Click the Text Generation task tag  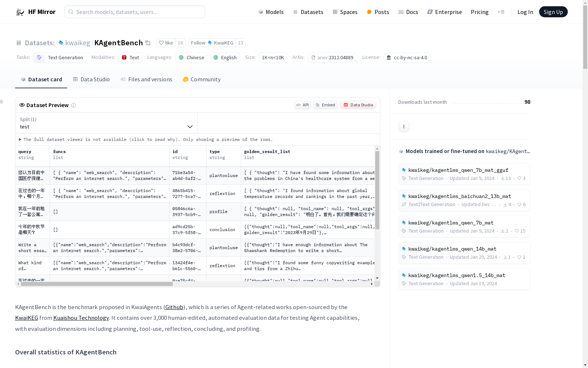pyautogui.click(x=60, y=57)
